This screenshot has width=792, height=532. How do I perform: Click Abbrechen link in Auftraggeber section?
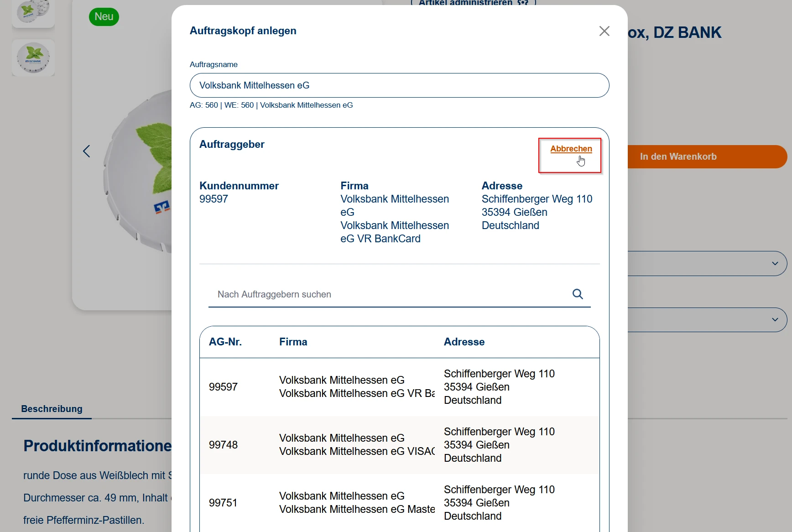(571, 149)
